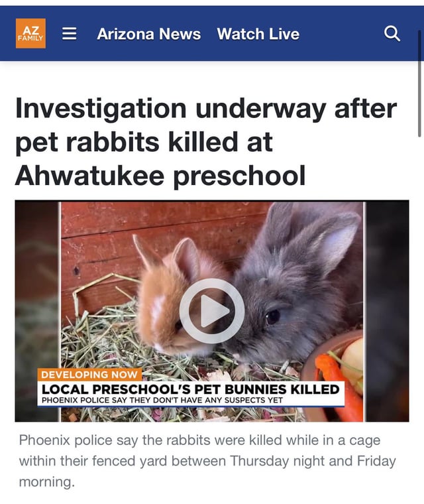424x504 pixels.
Task: Click the blurred left edge of video
Action: [x=37, y=311]
